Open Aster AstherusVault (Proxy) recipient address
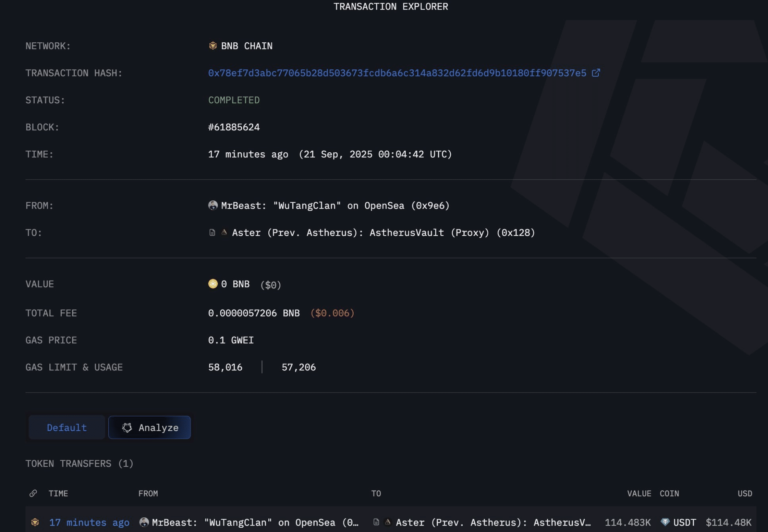This screenshot has height=532, width=768. [384, 232]
